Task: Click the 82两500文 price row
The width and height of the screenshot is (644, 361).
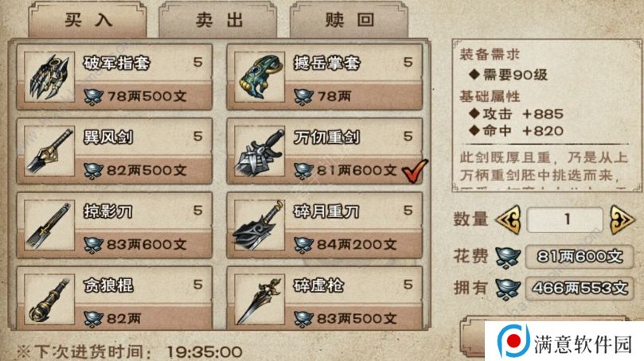Action: [143, 170]
